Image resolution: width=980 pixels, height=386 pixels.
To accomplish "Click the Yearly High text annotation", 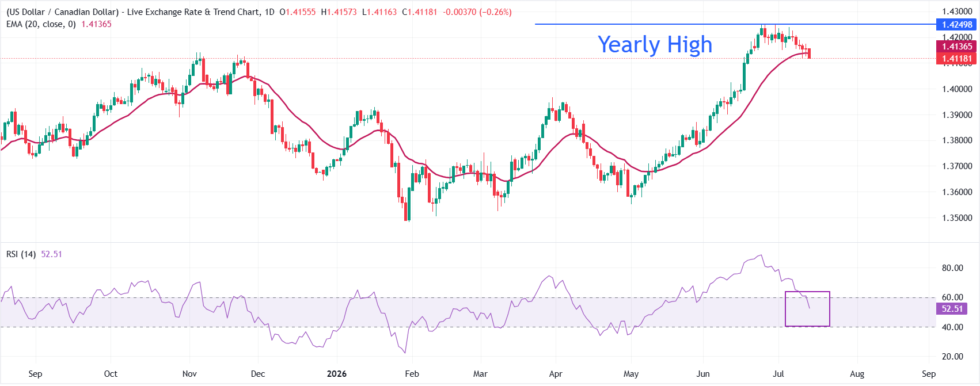I will click(x=655, y=45).
